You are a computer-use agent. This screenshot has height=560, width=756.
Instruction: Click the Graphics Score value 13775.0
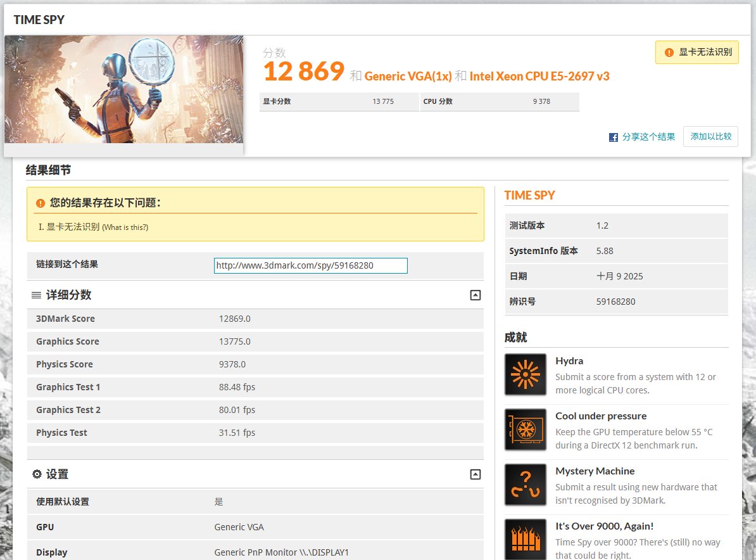tap(235, 341)
